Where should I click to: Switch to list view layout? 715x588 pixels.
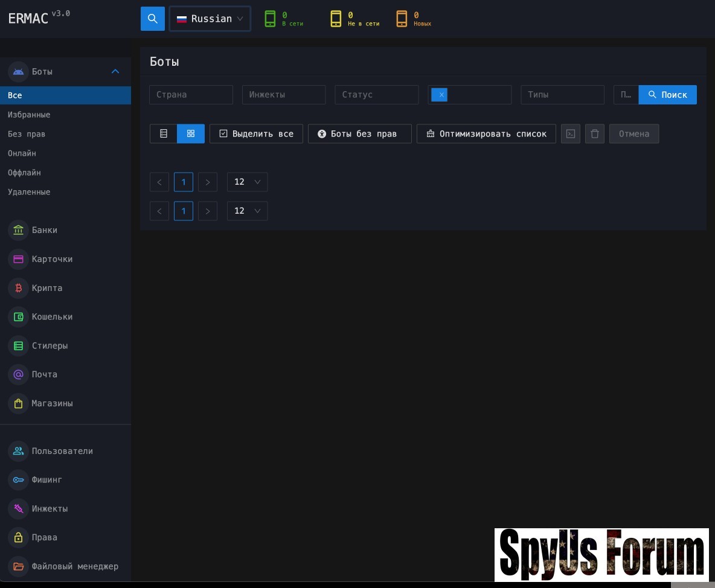[164, 133]
